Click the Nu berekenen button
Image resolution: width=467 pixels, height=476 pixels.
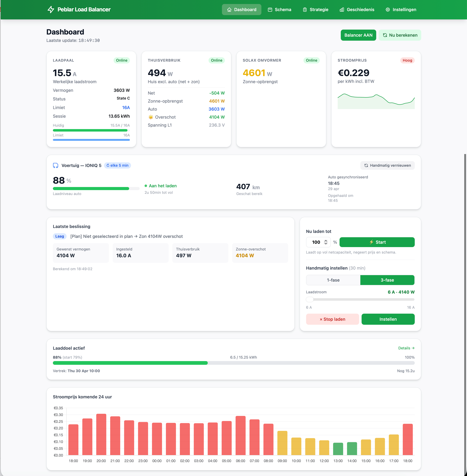[x=400, y=35]
